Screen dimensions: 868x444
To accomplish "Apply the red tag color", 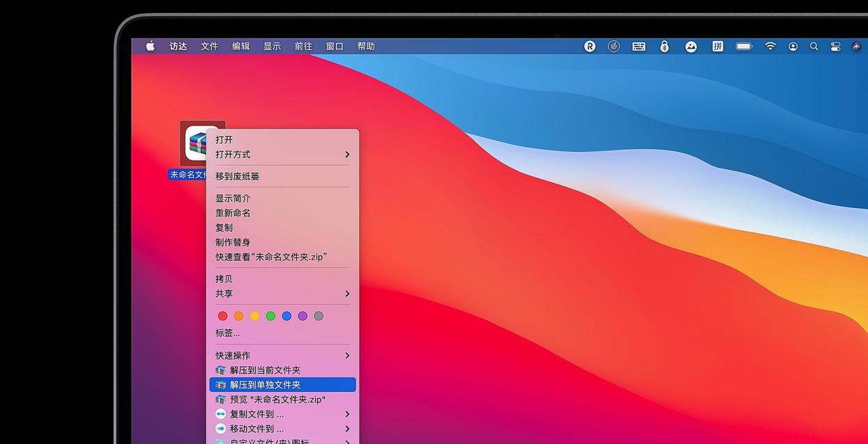I will (x=223, y=316).
